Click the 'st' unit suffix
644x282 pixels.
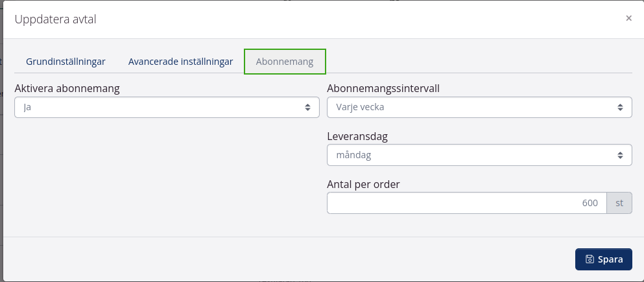pyautogui.click(x=619, y=203)
